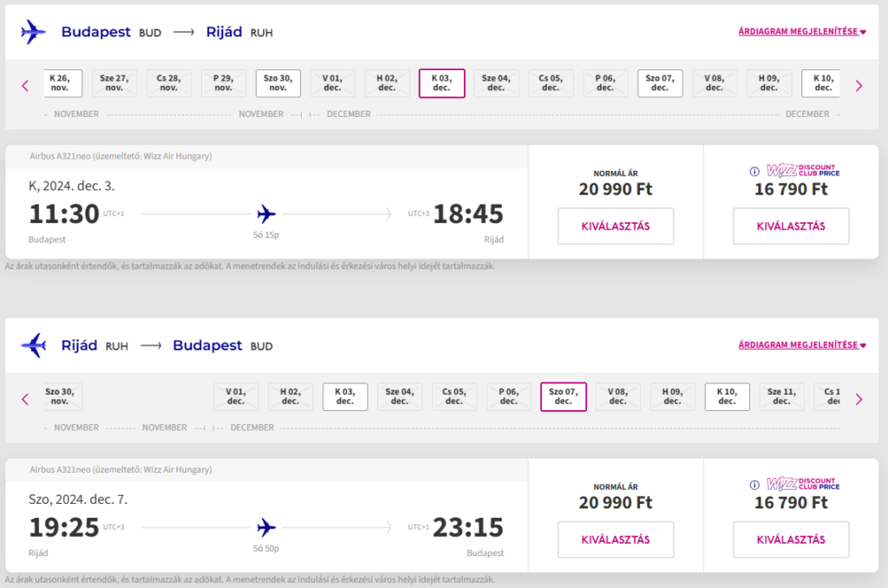The image size is (888, 588).
Task: Choose return date K 03, dec.
Action: point(345,396)
